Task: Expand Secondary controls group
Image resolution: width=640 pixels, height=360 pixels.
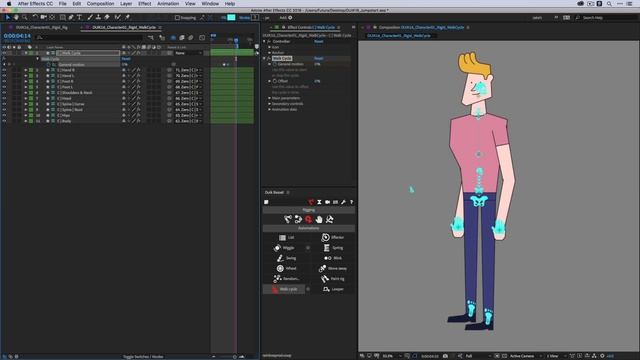Action: (x=269, y=104)
